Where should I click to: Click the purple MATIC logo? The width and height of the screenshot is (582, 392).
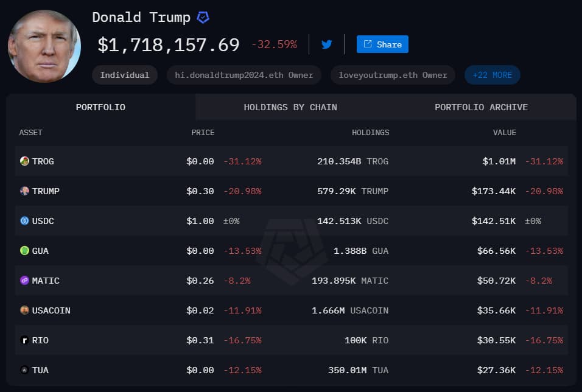24,281
